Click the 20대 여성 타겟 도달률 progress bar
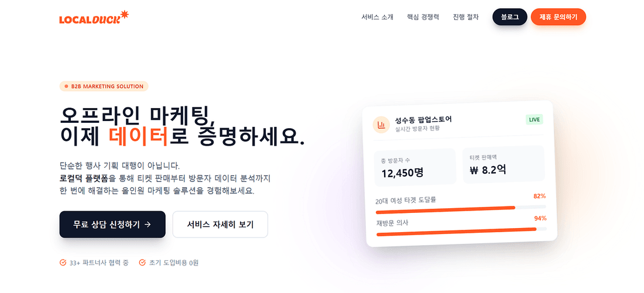The image size is (644, 293). 461,209
